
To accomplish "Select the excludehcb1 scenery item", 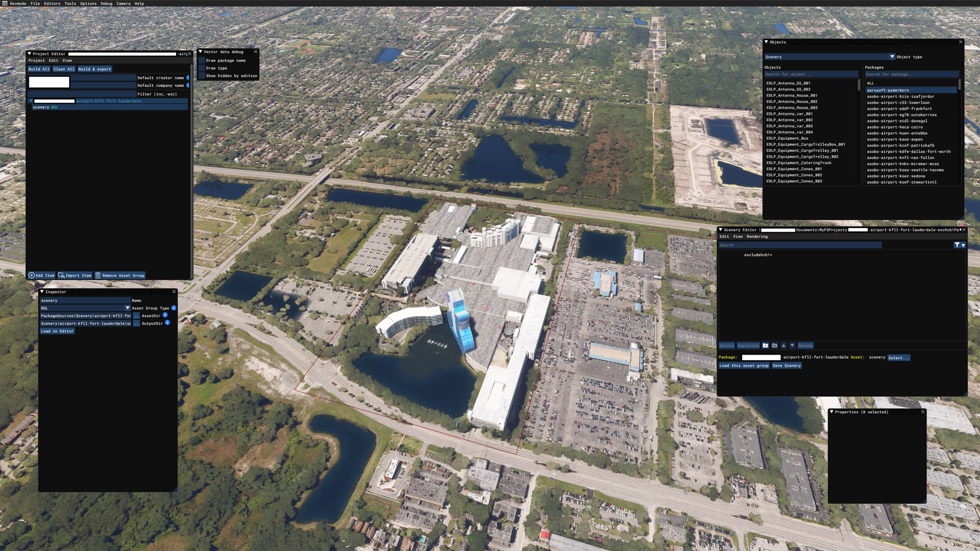I will point(758,255).
